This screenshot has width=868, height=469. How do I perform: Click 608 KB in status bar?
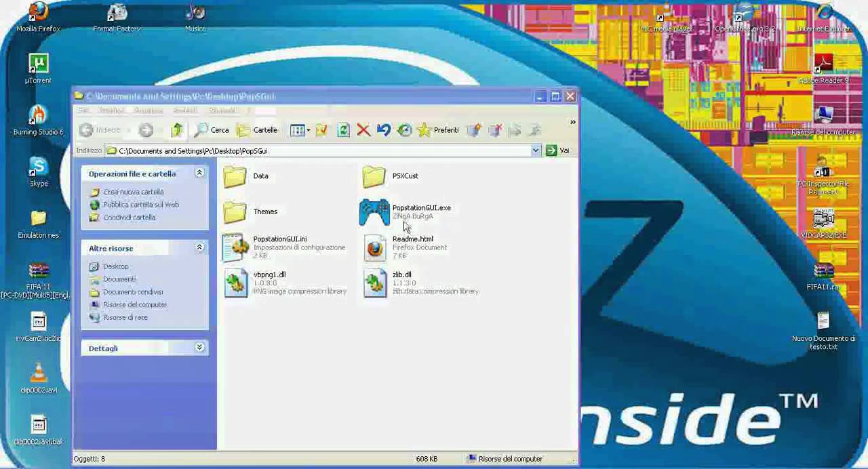tap(427, 459)
